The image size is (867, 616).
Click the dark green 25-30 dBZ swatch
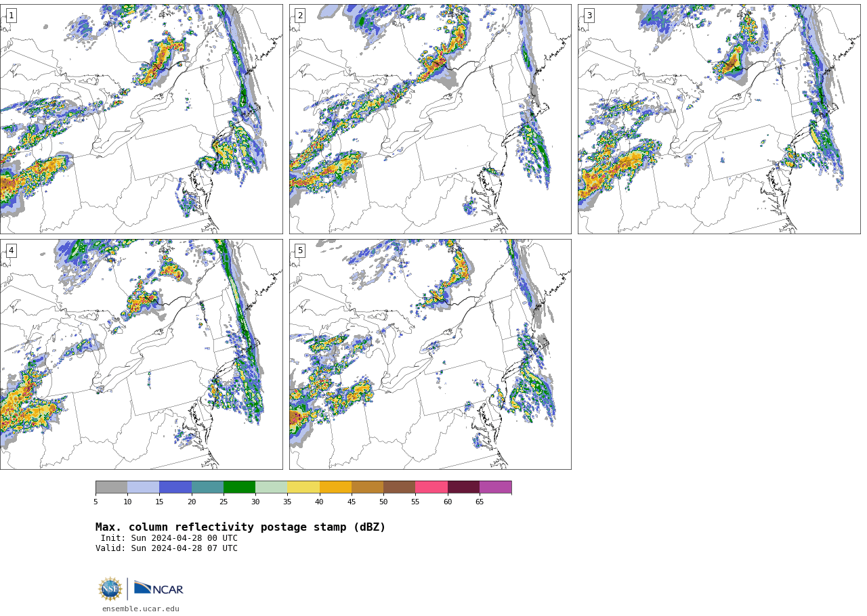[x=239, y=487]
